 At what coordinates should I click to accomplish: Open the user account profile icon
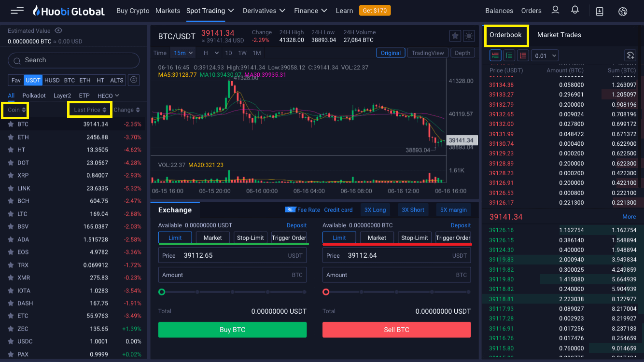(x=555, y=10)
